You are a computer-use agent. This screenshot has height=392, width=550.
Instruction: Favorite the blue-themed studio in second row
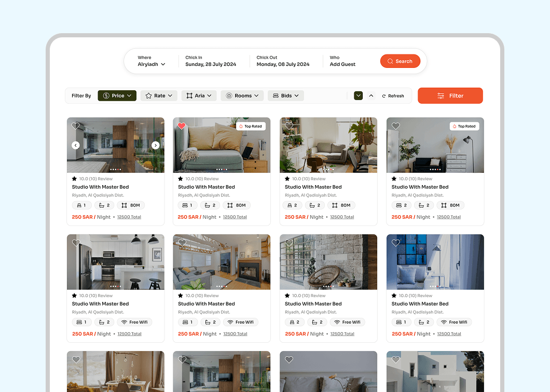click(396, 243)
